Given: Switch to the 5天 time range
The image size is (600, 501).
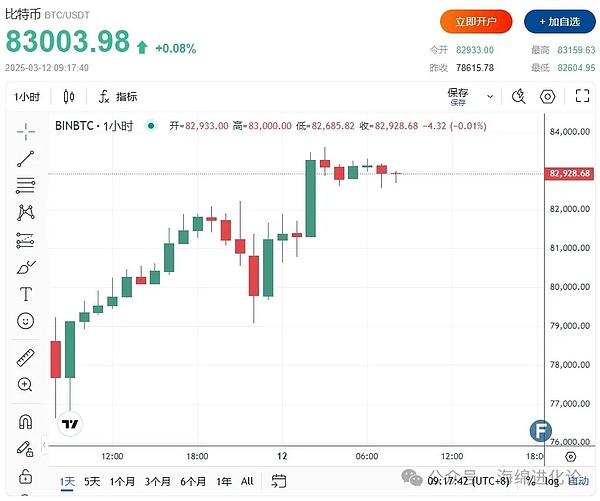Looking at the screenshot, I should (x=92, y=481).
